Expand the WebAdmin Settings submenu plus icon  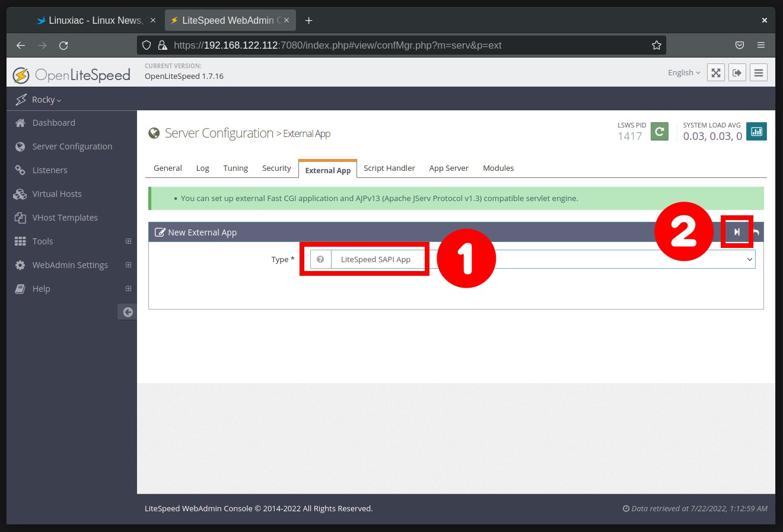tap(128, 265)
